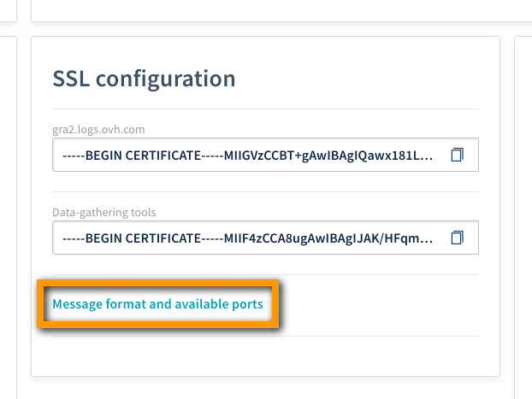Click the SSL configuration heading
This screenshot has height=399, width=532.
[144, 79]
